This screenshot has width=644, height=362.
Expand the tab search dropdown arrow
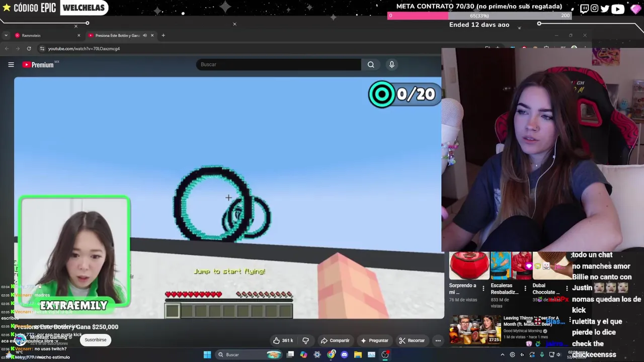coord(6,35)
